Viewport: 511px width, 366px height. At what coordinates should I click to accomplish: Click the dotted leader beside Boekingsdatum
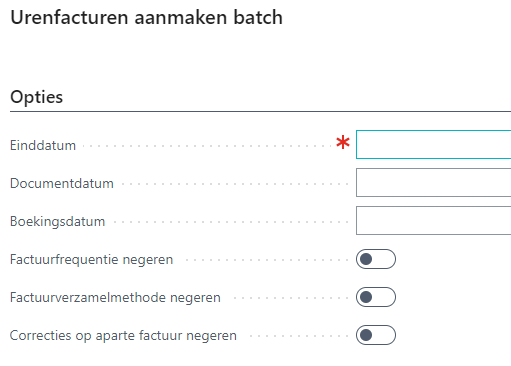[x=231, y=222]
